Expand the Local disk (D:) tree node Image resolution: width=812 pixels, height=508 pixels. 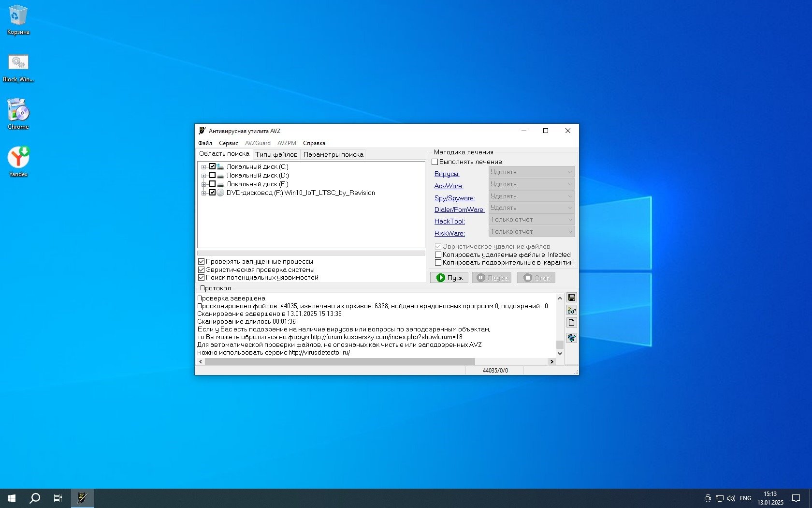(203, 176)
